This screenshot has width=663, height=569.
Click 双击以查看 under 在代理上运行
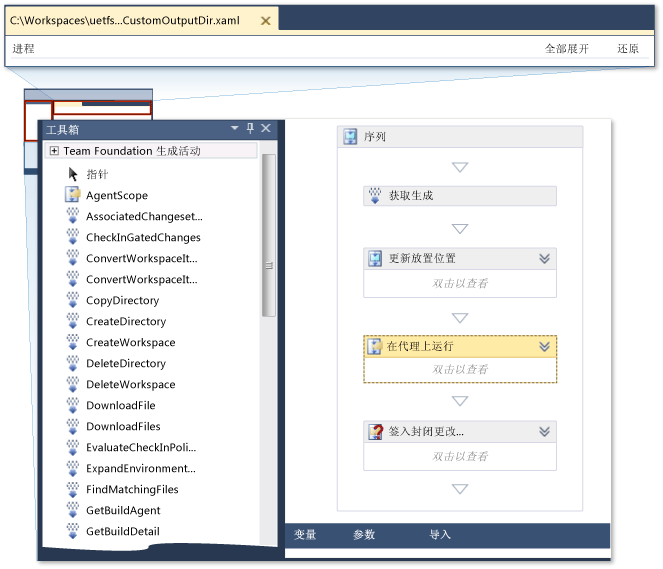click(x=460, y=369)
